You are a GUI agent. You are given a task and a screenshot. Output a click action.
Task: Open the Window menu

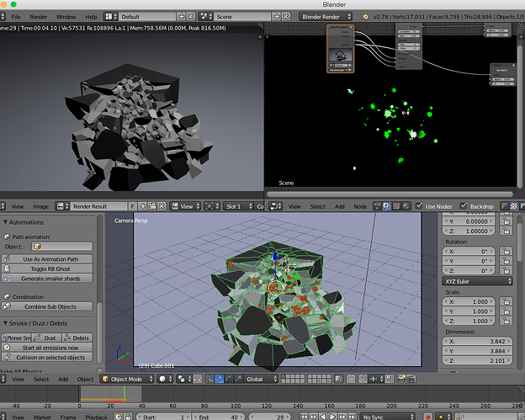66,17
